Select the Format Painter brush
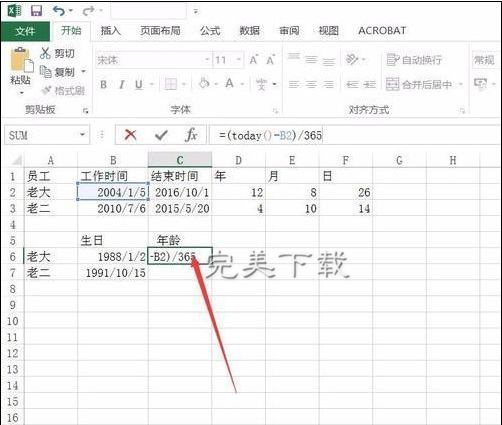 pos(46,90)
